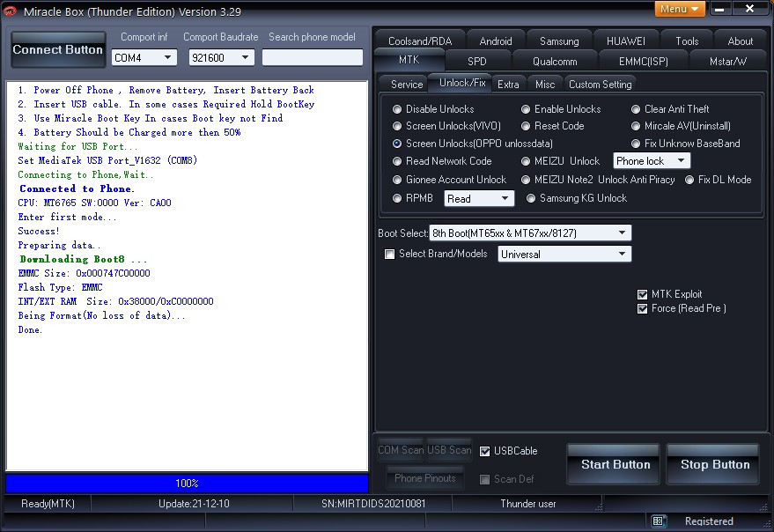
Task: Click the Miracle Box logo icon in title bar
Action: [10, 11]
